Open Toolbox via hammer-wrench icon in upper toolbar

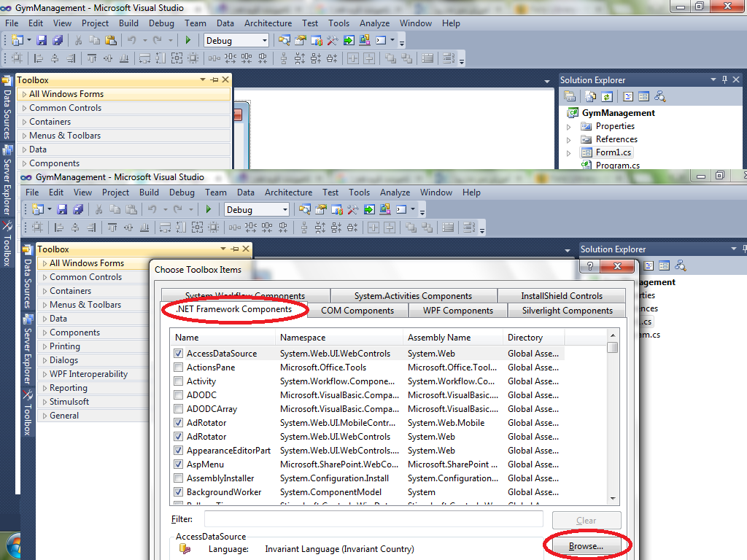(x=333, y=41)
